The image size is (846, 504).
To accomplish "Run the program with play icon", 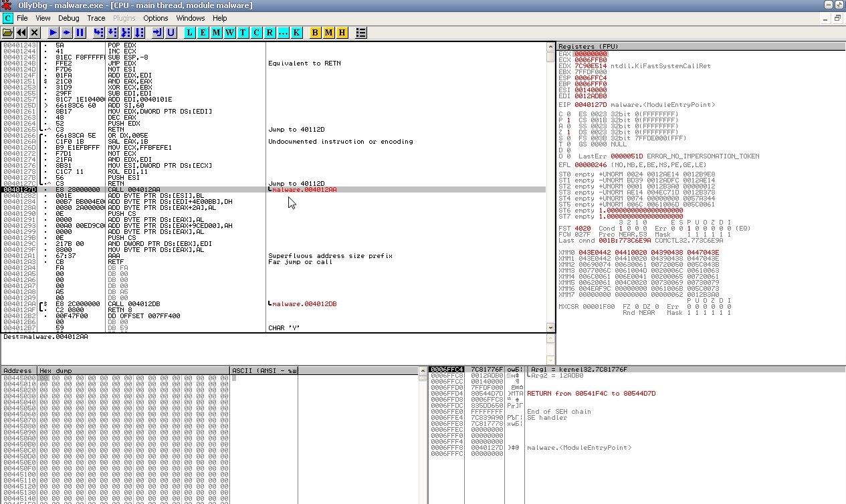I will pos(54,32).
